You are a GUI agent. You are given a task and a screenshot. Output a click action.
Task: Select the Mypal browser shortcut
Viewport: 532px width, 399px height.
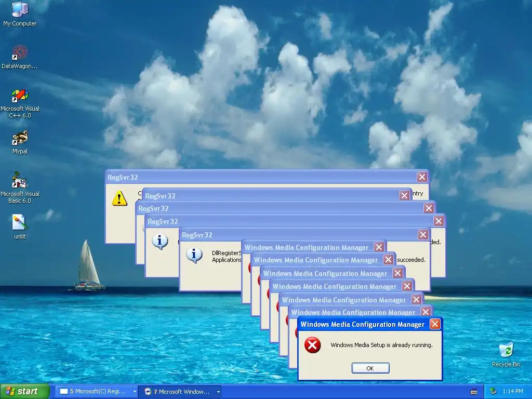point(20,142)
